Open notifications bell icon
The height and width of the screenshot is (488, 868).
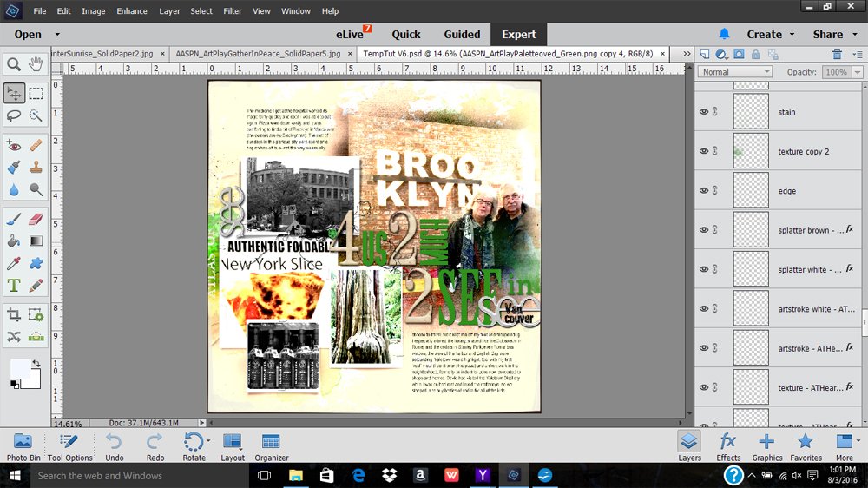coord(724,35)
